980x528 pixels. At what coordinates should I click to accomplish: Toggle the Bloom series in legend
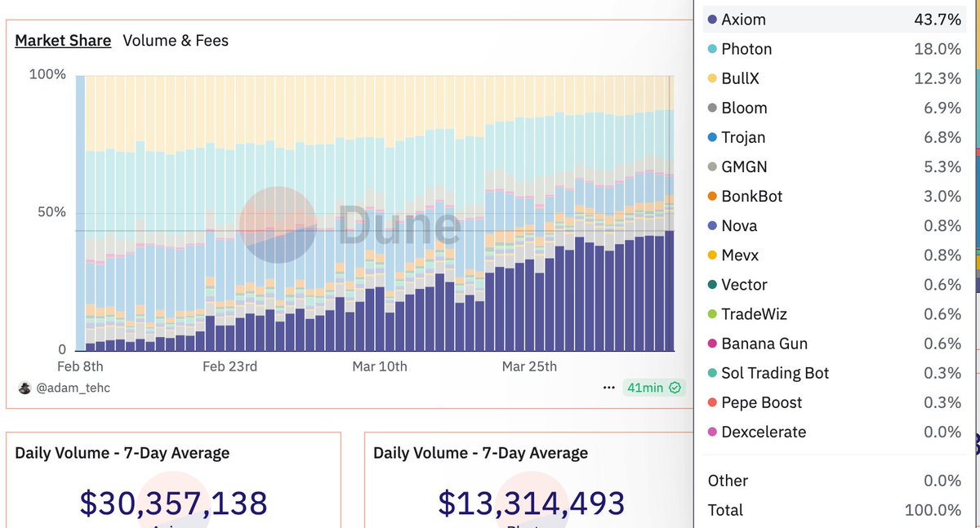tap(834, 108)
